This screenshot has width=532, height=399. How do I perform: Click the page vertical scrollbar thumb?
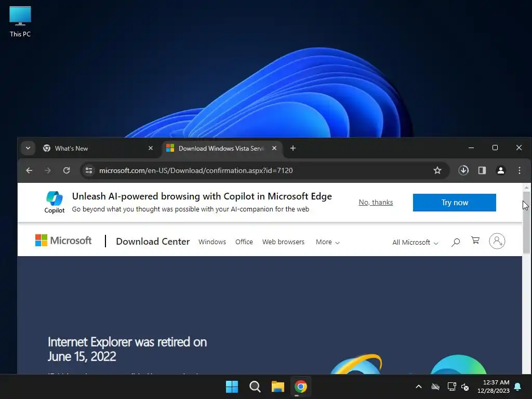pyautogui.click(x=526, y=222)
